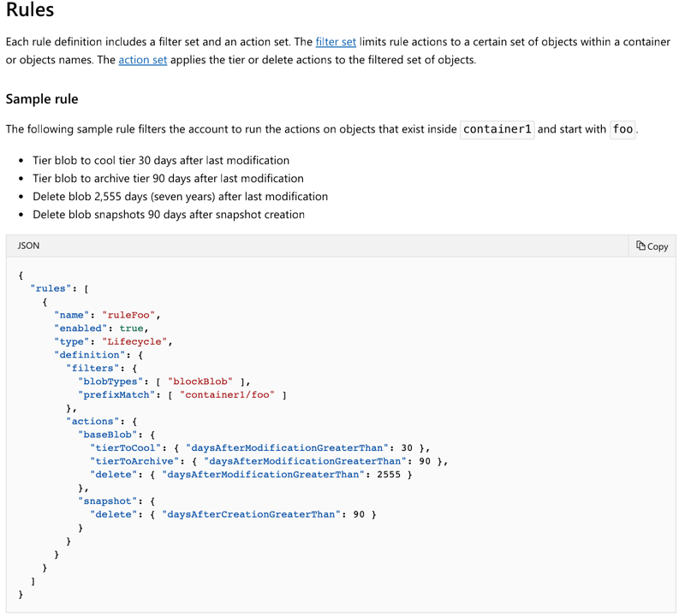This screenshot has width=685, height=616.
Task: Click the Copy button on the JSON block
Action: click(x=652, y=246)
